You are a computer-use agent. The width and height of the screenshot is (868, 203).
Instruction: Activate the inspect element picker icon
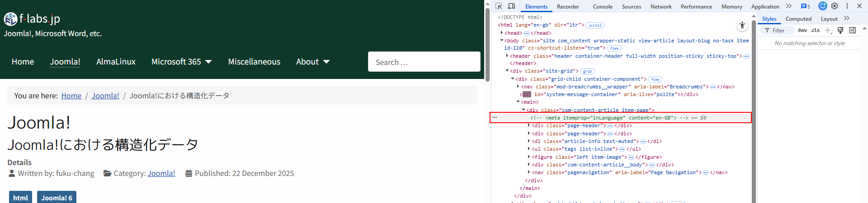(499, 6)
